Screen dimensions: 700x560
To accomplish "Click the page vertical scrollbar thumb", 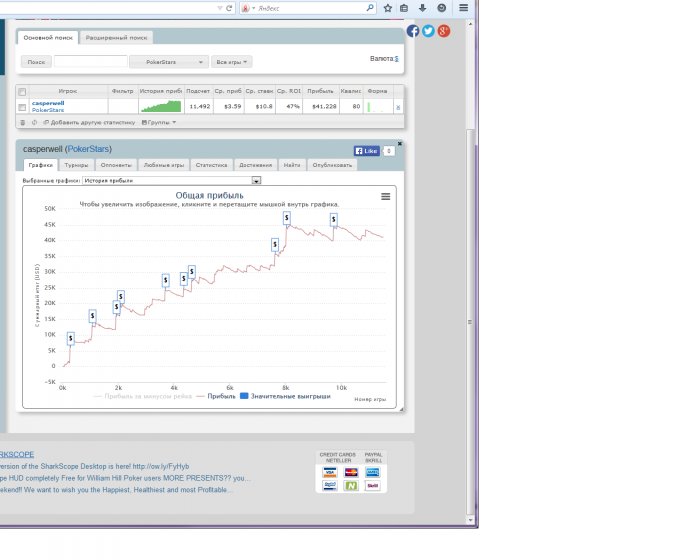I will 469,322.
